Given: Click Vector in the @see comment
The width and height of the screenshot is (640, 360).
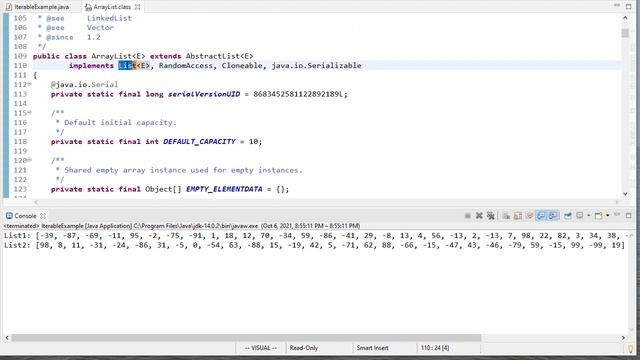Looking at the screenshot, I should click(x=100, y=27).
